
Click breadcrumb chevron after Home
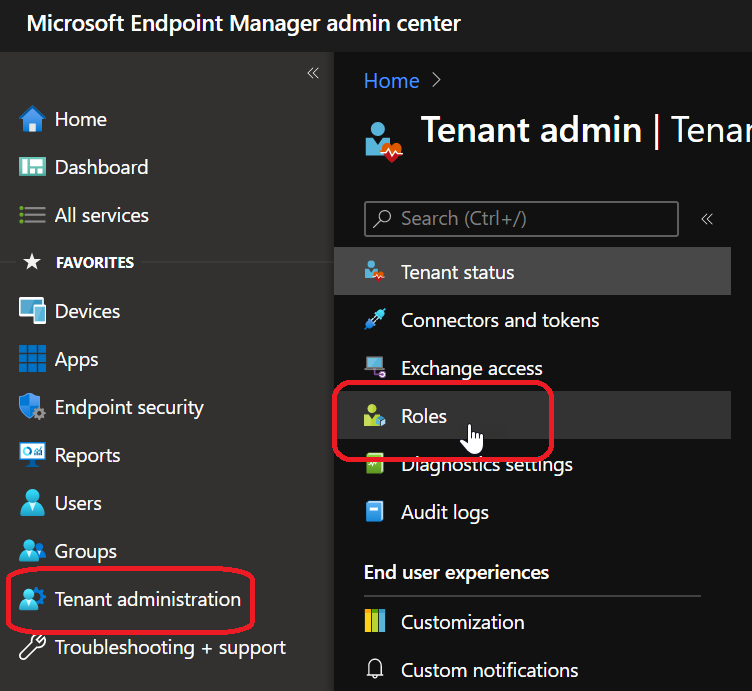pyautogui.click(x=436, y=80)
